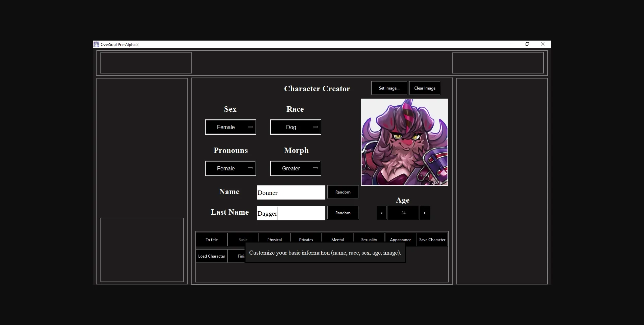Image resolution: width=644 pixels, height=325 pixels.
Task: Randomize the first name
Action: 342,192
